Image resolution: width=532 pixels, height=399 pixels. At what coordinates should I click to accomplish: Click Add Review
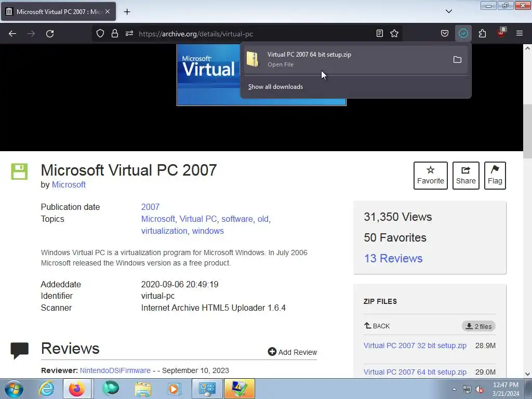click(x=292, y=352)
